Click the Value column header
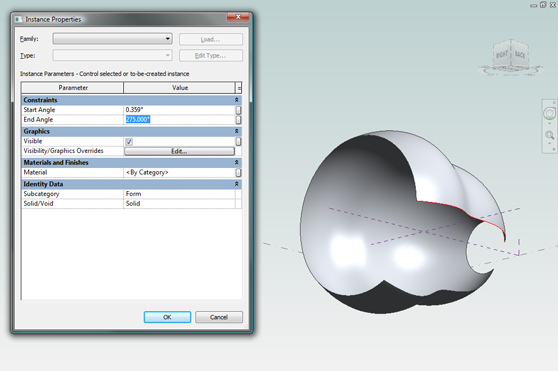Screen dimensions: 558x371 click(x=179, y=88)
